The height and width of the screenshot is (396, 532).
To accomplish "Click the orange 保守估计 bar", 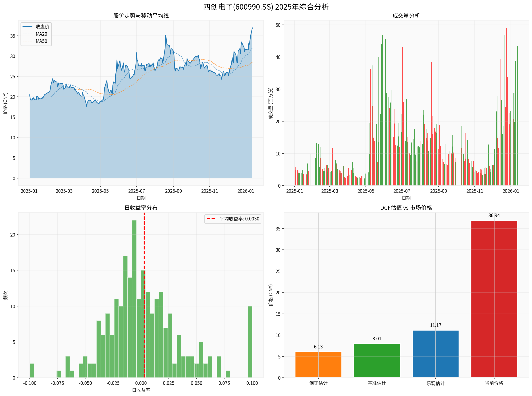I will point(318,365).
